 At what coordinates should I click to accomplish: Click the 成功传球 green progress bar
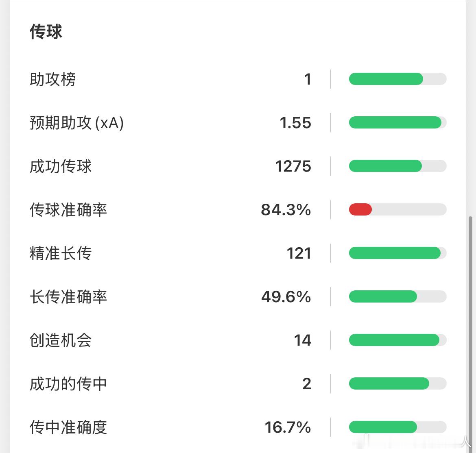point(397,166)
